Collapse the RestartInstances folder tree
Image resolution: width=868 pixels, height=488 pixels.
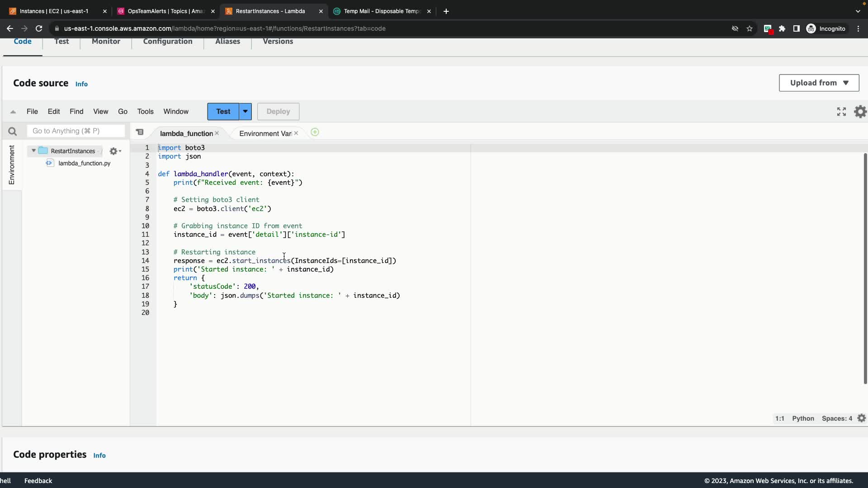pyautogui.click(x=33, y=151)
